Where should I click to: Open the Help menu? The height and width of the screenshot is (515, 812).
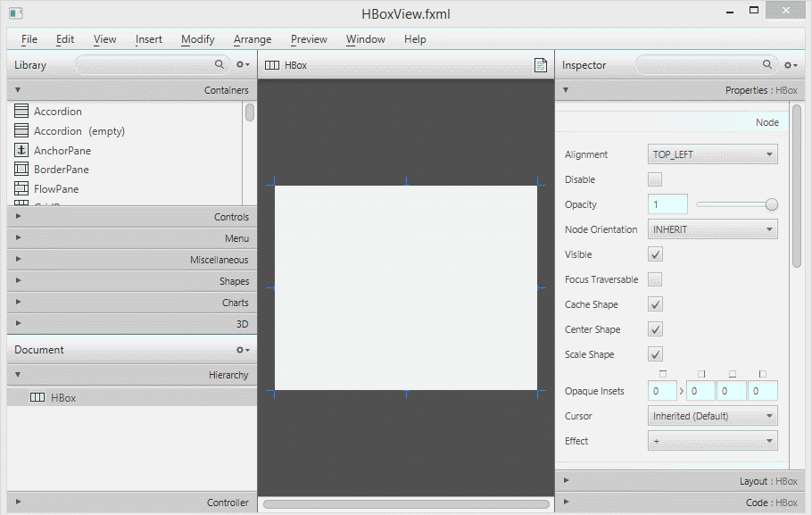415,39
